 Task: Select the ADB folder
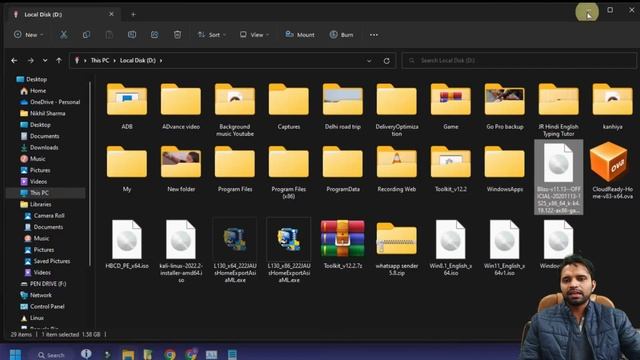127,107
